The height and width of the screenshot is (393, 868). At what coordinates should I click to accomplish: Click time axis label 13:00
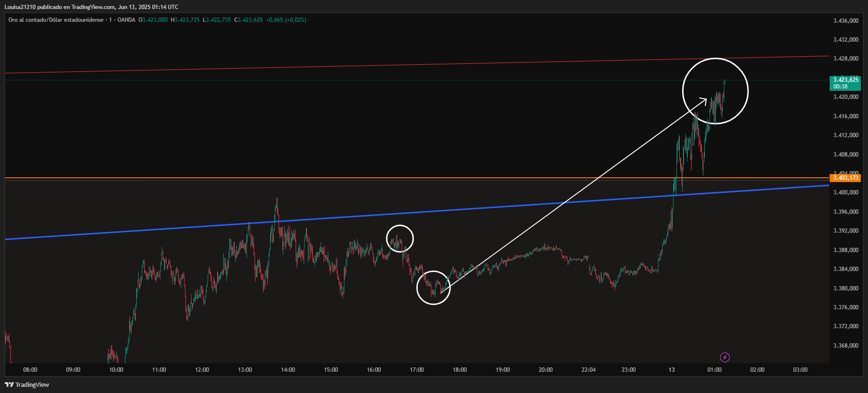pos(245,370)
